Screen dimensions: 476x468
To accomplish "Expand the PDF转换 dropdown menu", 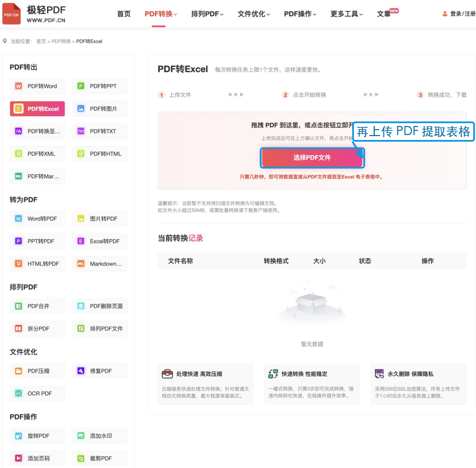I will (x=161, y=14).
